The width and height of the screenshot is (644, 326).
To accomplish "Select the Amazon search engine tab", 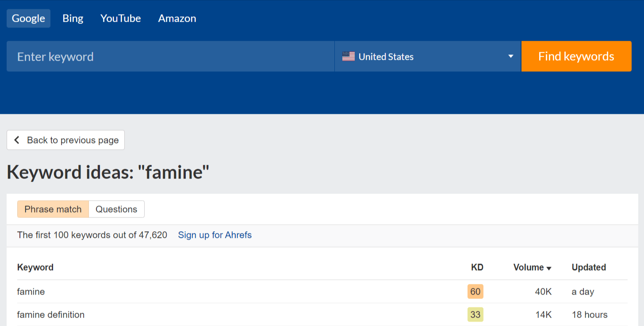I will pos(177,18).
